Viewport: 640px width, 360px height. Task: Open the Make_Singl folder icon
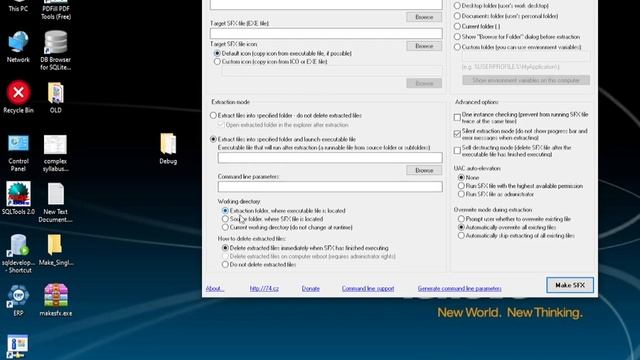point(56,250)
